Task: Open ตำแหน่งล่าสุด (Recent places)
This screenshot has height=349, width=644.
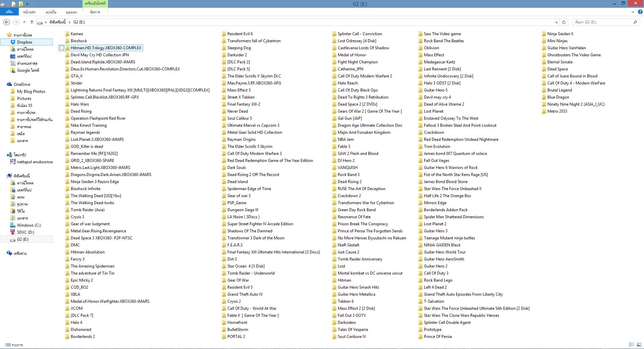Action: tap(27, 63)
